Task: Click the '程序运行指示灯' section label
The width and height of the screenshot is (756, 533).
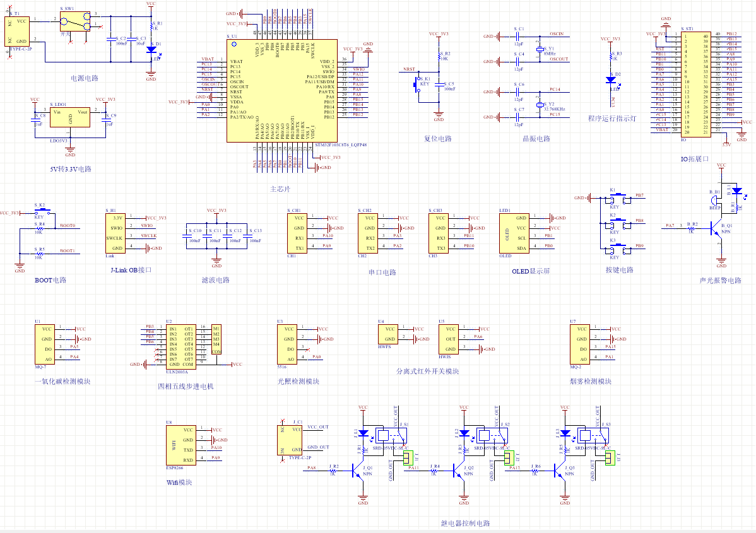Action: [x=612, y=118]
